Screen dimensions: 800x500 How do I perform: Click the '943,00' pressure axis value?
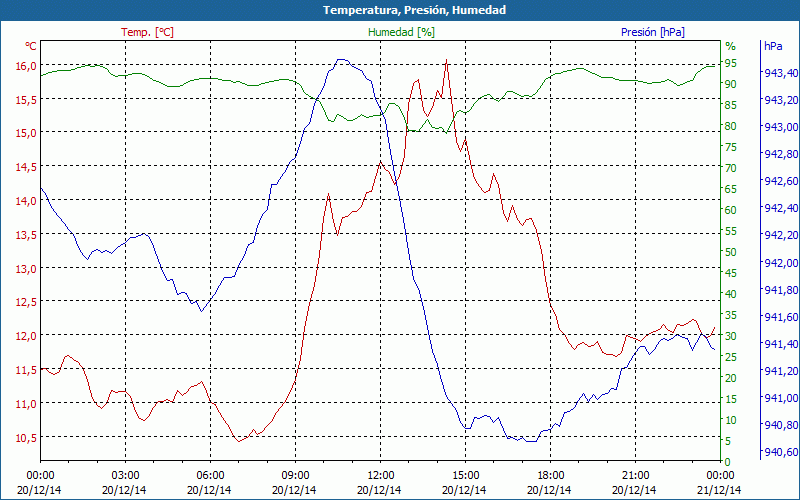(x=781, y=127)
